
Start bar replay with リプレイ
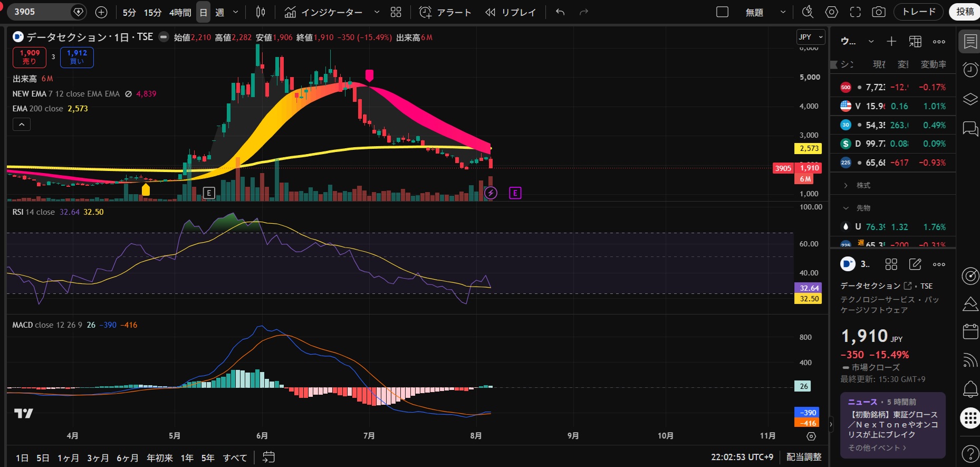click(x=510, y=12)
